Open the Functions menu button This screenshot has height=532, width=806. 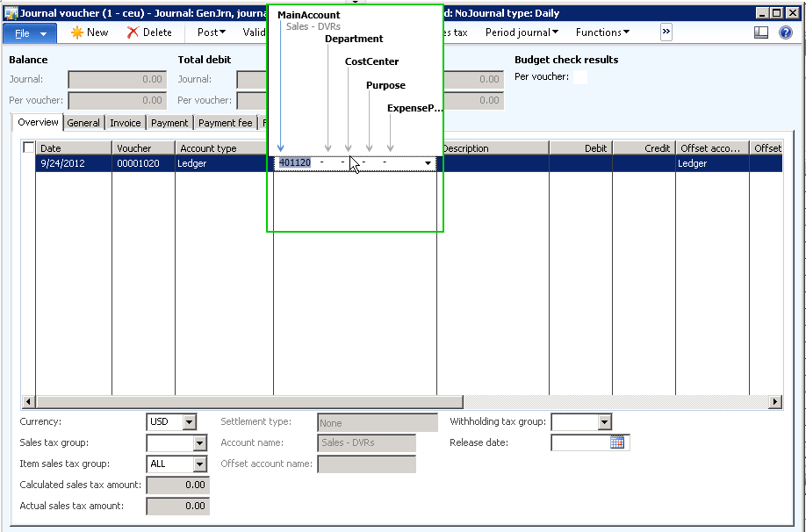click(602, 32)
